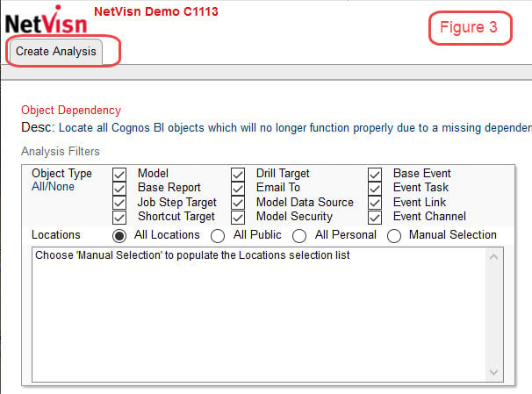Image resolution: width=532 pixels, height=394 pixels.
Task: Click the locations list scroll down arrow
Action: click(x=494, y=372)
